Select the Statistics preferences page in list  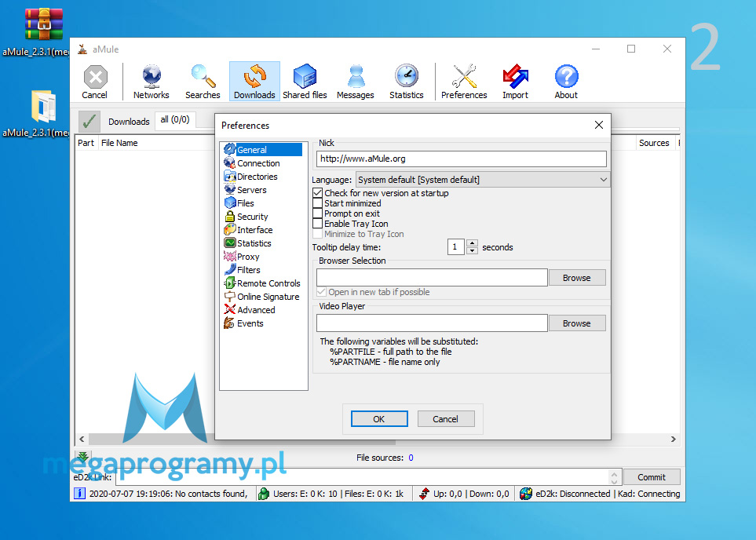[x=248, y=243]
